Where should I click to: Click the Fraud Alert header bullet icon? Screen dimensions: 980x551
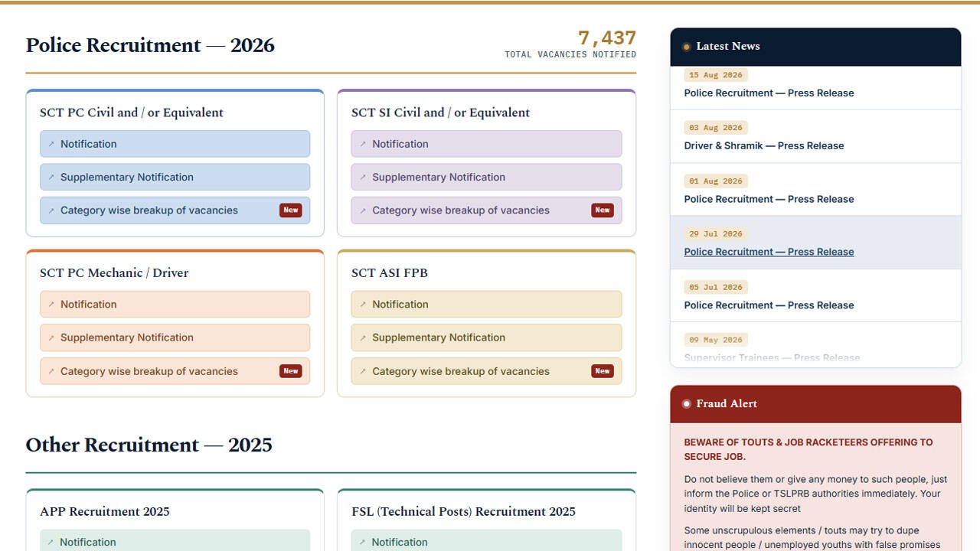[687, 404]
